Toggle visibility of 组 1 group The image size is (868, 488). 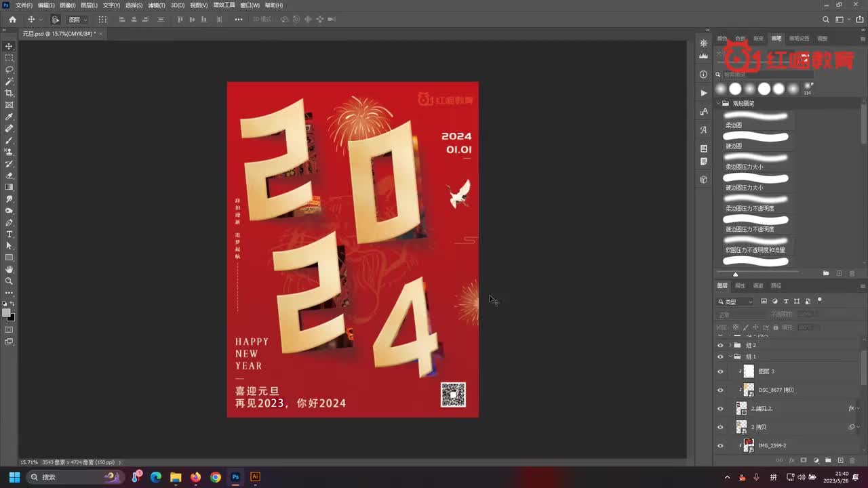click(720, 357)
